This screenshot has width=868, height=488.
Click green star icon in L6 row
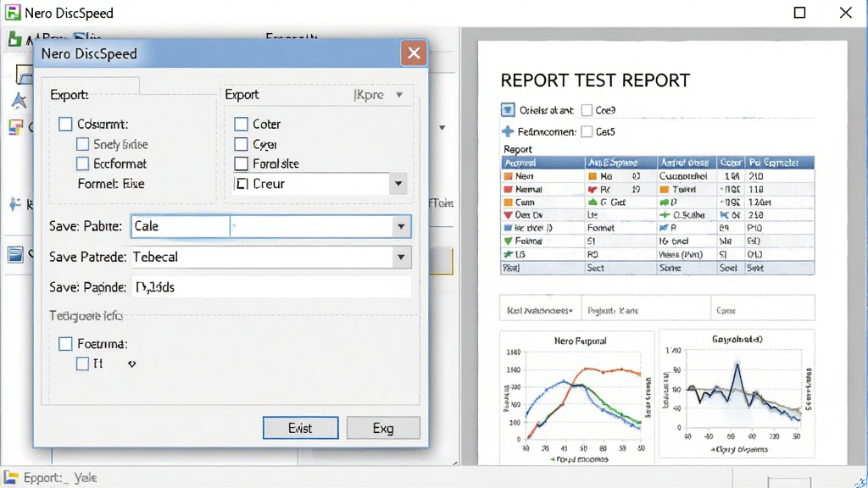click(x=509, y=254)
